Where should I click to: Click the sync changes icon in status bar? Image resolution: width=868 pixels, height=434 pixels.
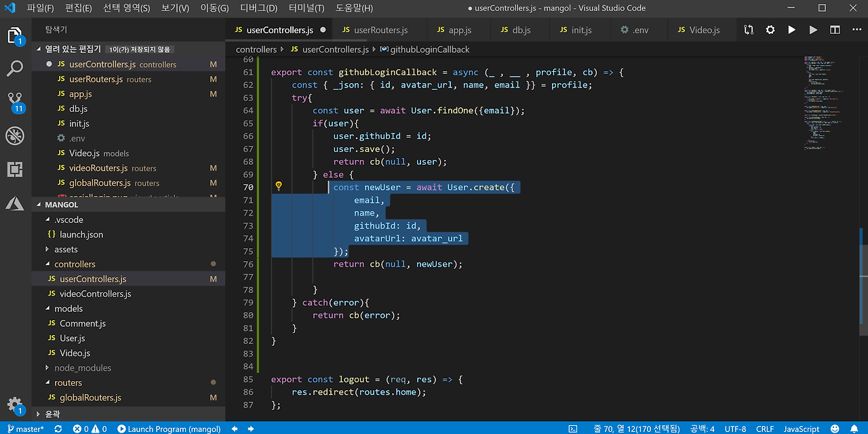coord(58,429)
